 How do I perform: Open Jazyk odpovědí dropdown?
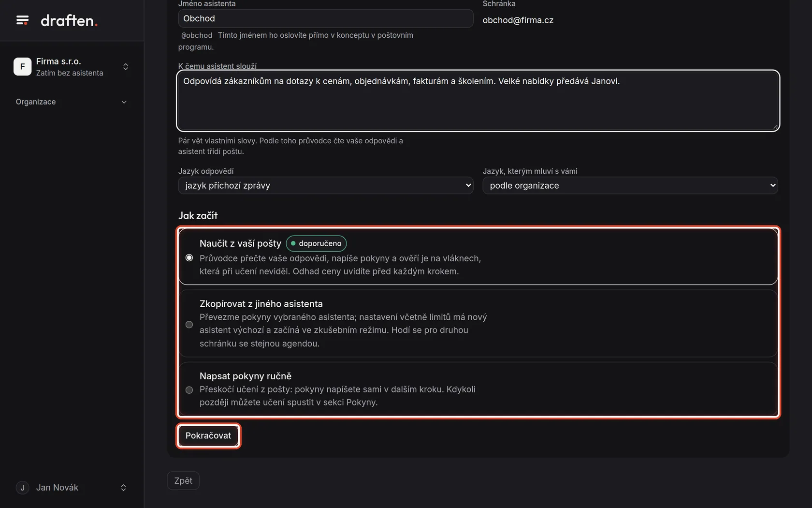click(326, 185)
